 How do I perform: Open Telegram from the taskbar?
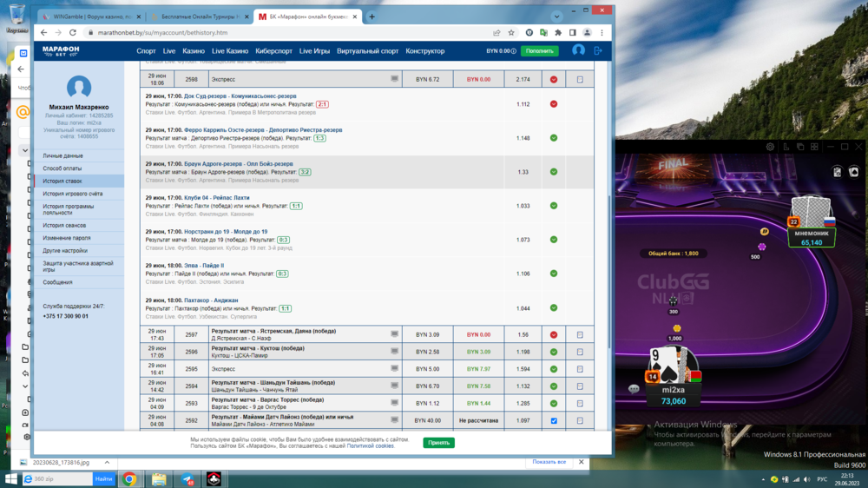click(187, 478)
